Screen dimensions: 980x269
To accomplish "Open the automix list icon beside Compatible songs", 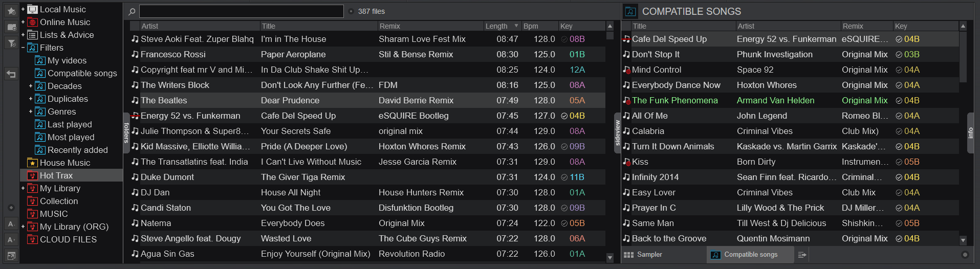I will pos(802,255).
